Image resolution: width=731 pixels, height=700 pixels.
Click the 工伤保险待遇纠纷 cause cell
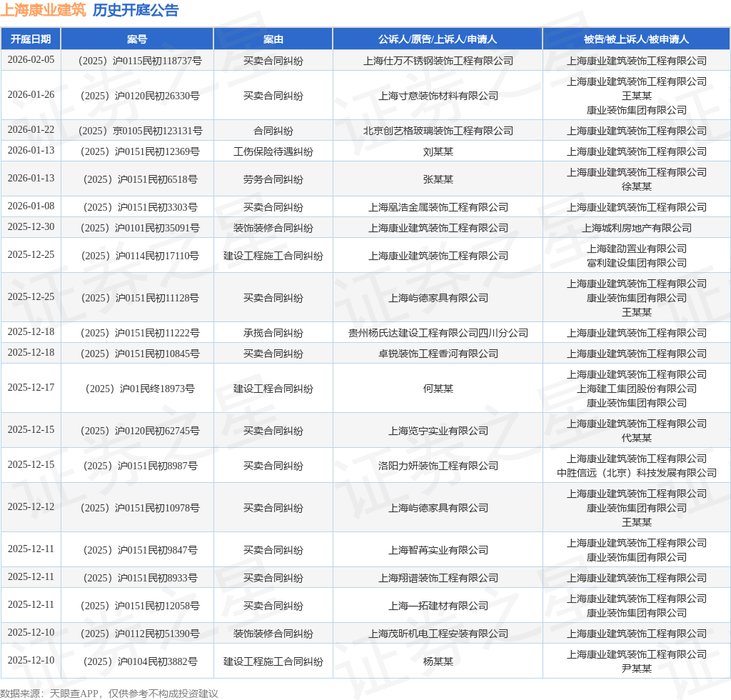(x=273, y=151)
